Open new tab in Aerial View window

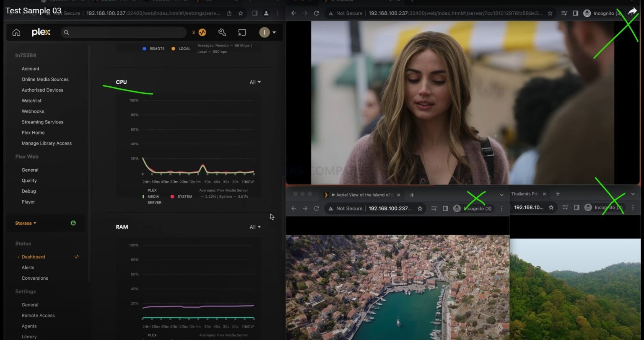pos(412,195)
